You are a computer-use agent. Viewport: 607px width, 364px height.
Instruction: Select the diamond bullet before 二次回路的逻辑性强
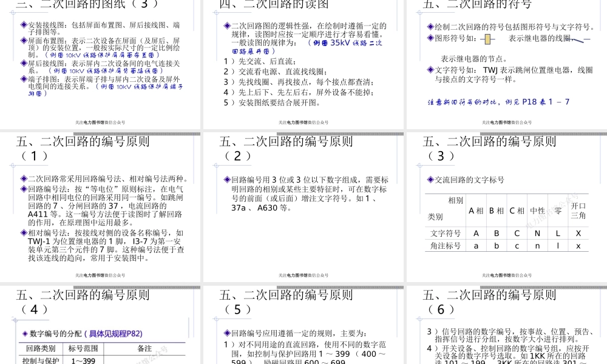click(227, 25)
